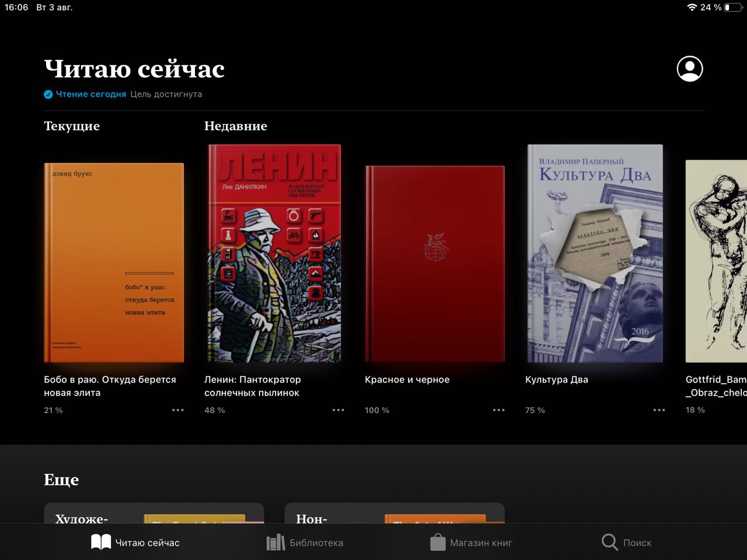Switch to Поиск tab
747x560 pixels.
click(627, 542)
